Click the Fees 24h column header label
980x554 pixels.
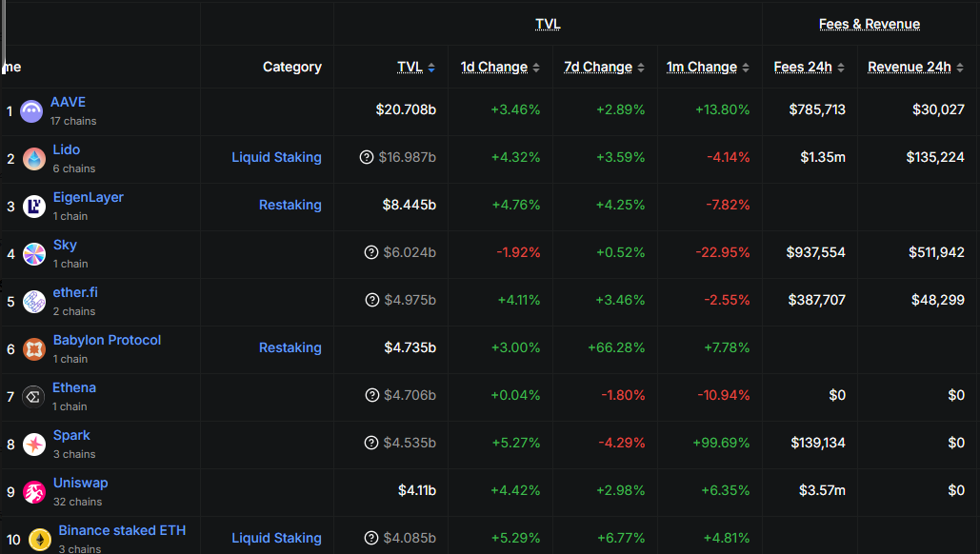(803, 67)
